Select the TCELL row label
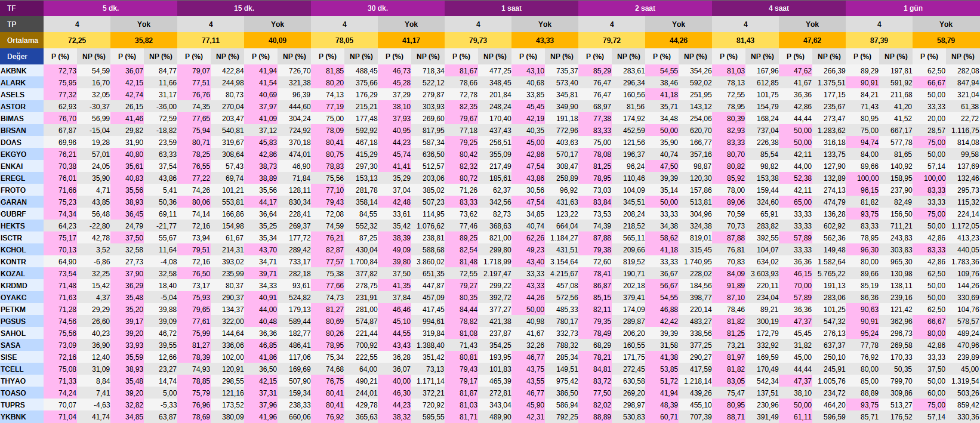 coord(21,369)
